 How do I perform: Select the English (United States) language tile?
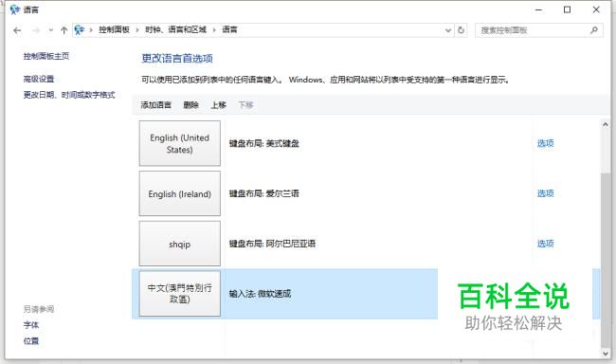click(179, 143)
